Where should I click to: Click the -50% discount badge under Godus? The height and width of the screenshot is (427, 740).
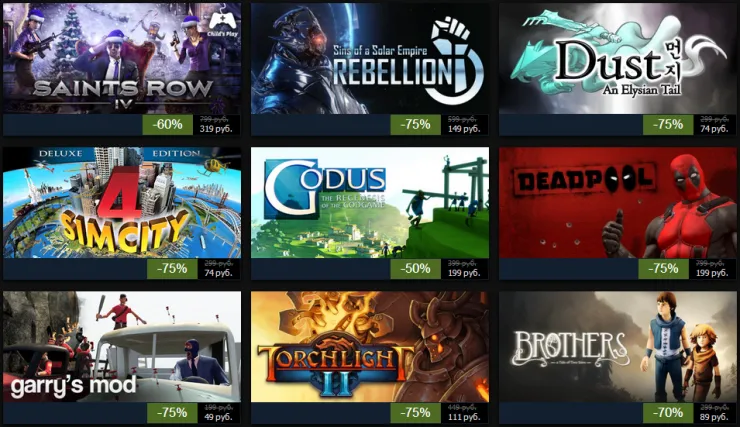pyautogui.click(x=415, y=269)
